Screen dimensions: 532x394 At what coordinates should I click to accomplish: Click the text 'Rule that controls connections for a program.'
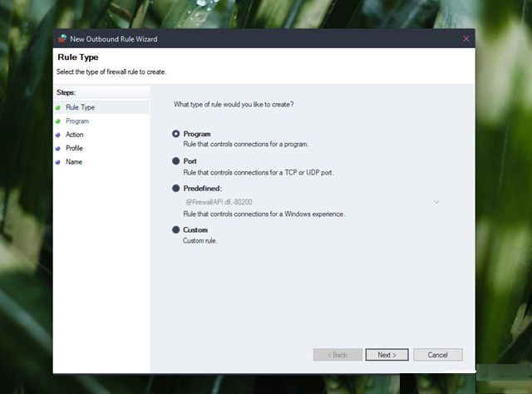click(246, 145)
